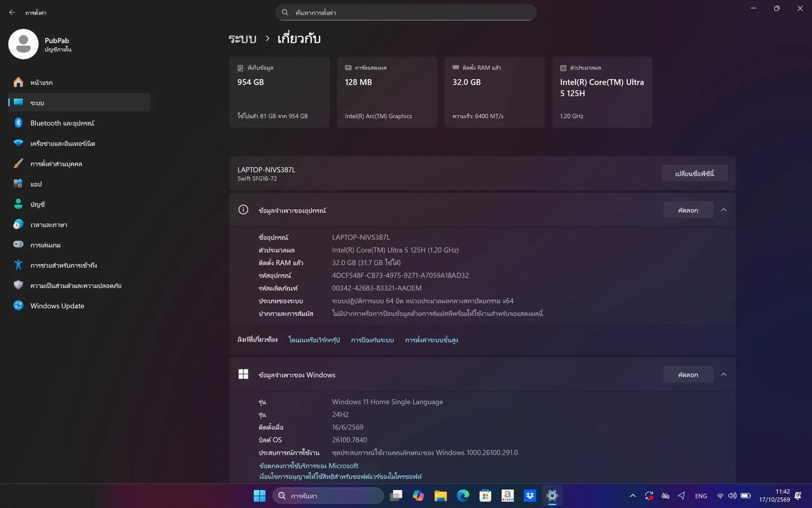
Task: Click the เวลาและภาษา clock icon
Action: (18, 225)
